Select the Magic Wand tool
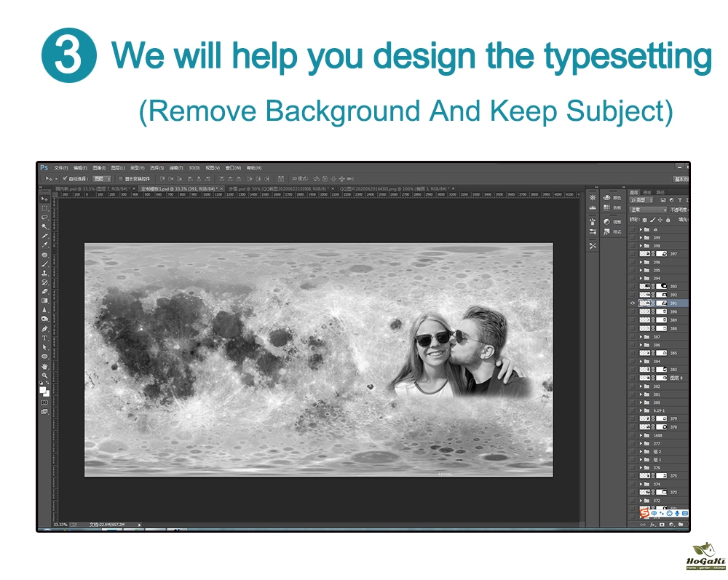Image resolution: width=728 pixels, height=580 pixels. [x=44, y=226]
